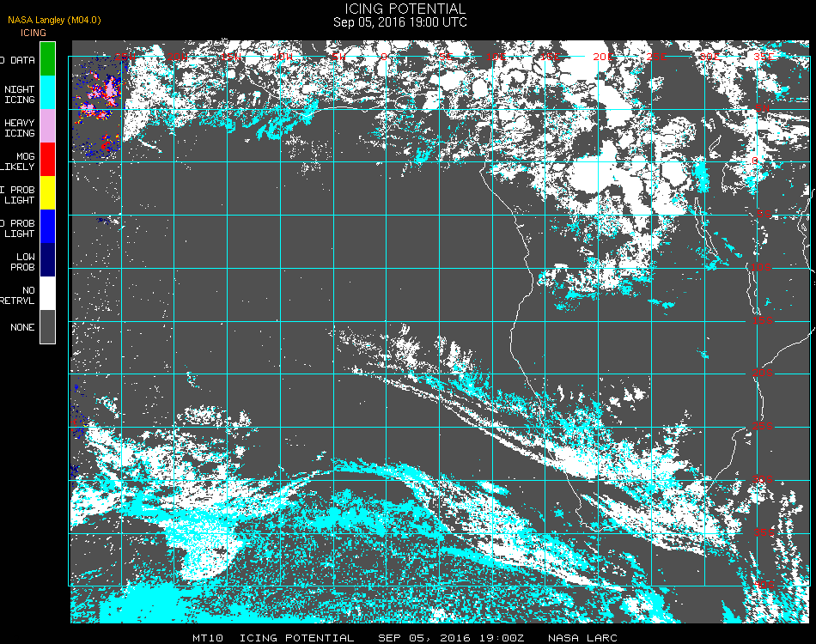Click the dark navy Low Prob swatch

point(47,260)
